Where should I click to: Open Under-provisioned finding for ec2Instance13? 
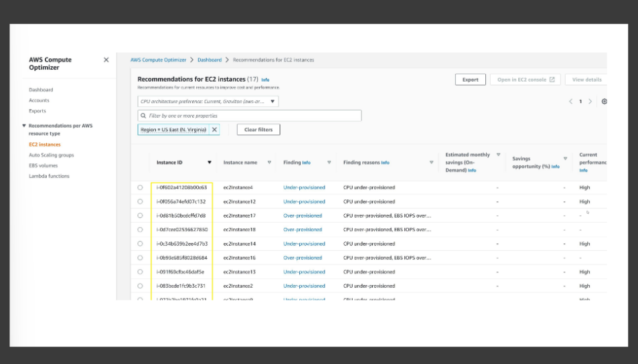(x=304, y=272)
